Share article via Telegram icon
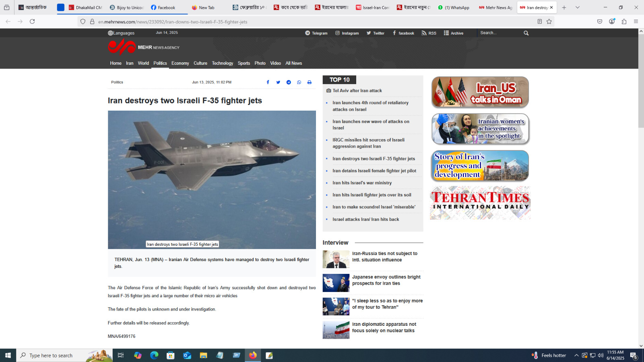The image size is (644, 362). pos(289,82)
